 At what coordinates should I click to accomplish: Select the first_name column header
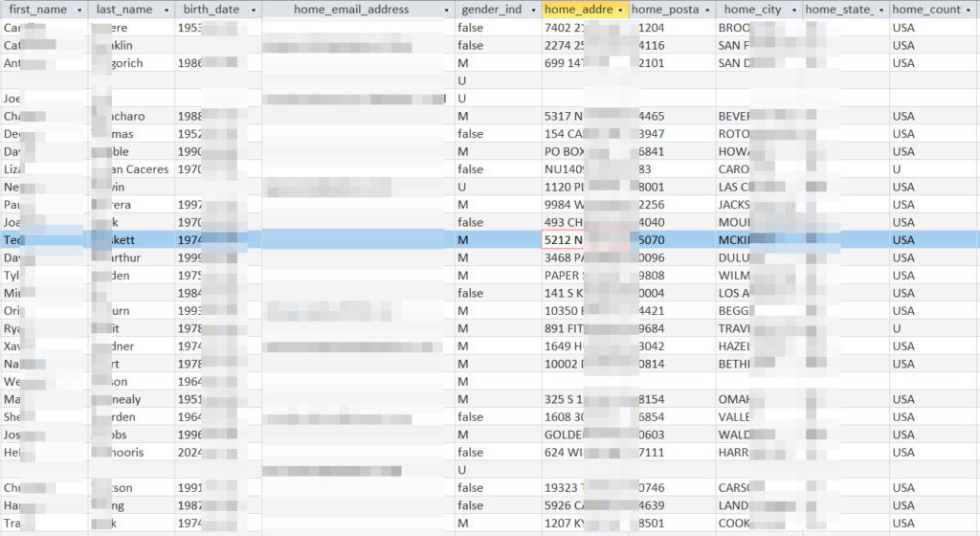point(36,10)
